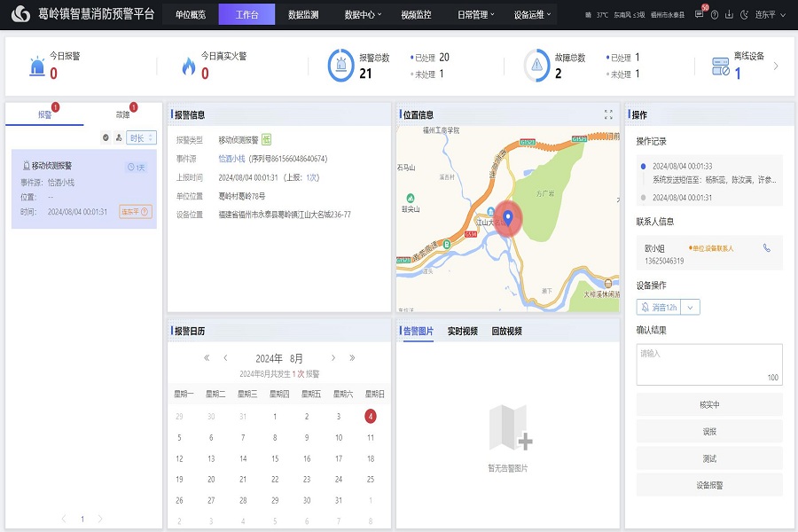The image size is (798, 532).
Task: Toggle the night mode moon icon
Action: 743,15
